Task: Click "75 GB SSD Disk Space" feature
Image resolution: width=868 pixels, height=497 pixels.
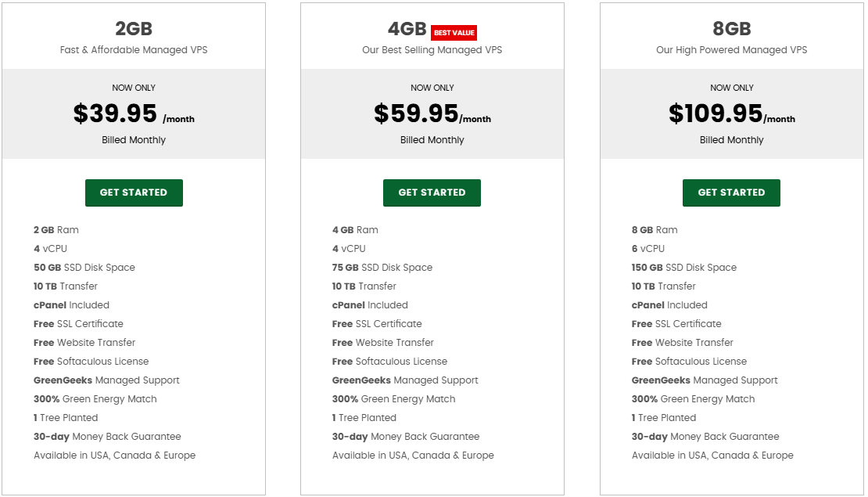Action: point(382,268)
